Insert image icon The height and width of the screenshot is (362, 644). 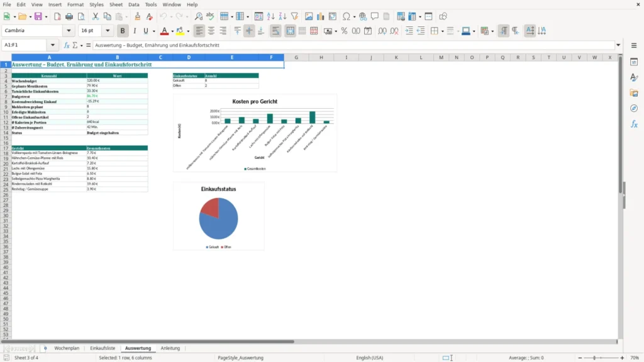(x=309, y=16)
